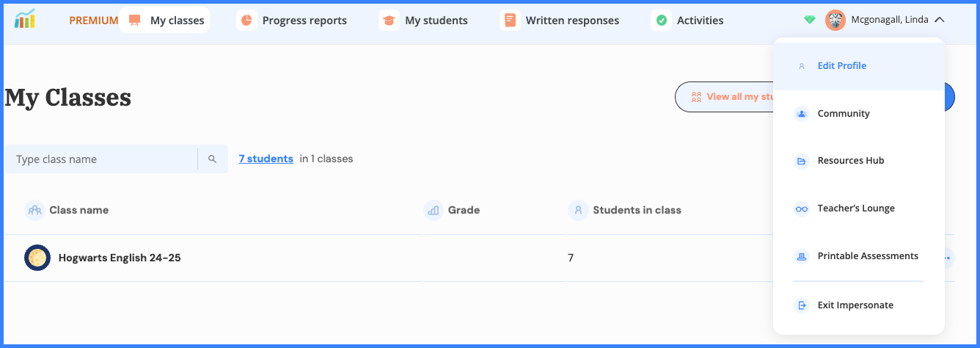Viewport: 980px width, 348px height.
Task: Click the green diamond premium icon
Action: 810,21
